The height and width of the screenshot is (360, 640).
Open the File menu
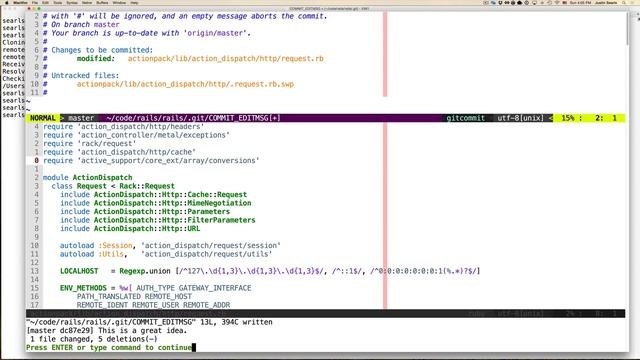(35, 2)
